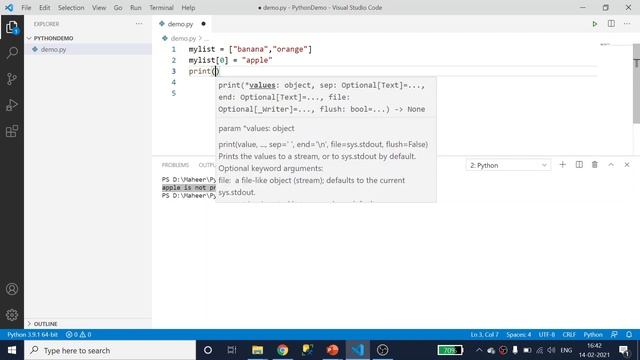
Task: Open the Windows Start menu
Action: [12, 350]
